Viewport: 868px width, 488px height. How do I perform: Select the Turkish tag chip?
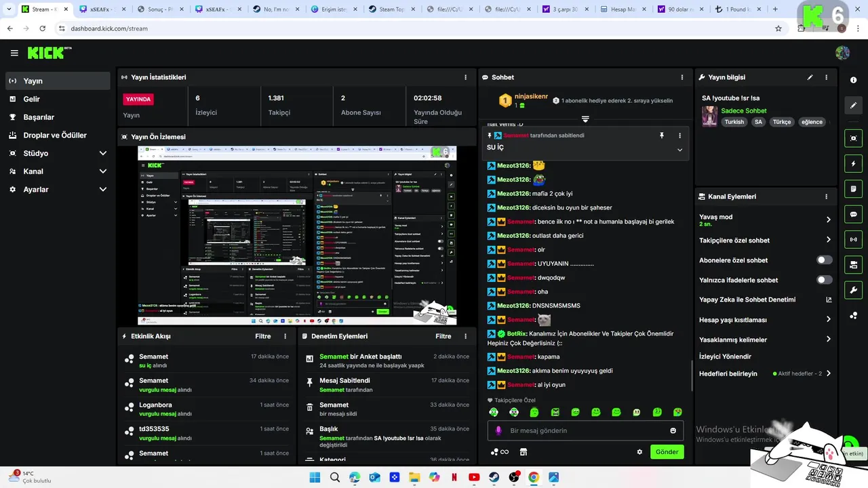734,122
